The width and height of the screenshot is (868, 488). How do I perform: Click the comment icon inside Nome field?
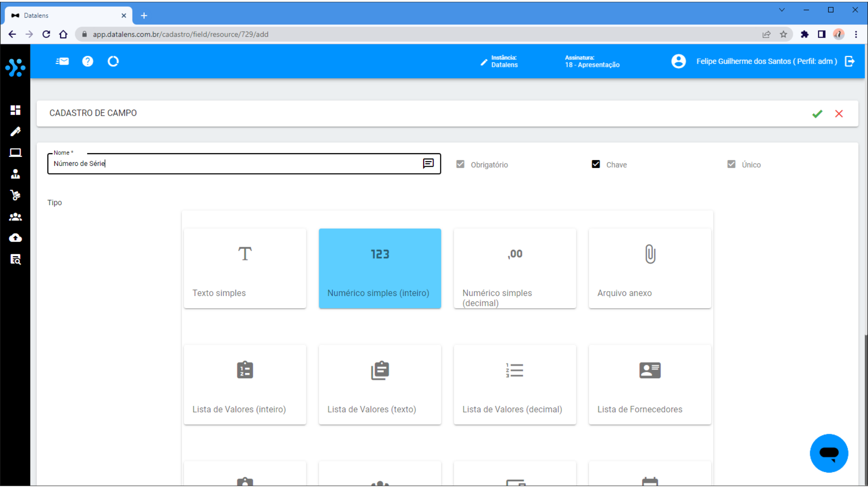click(428, 164)
